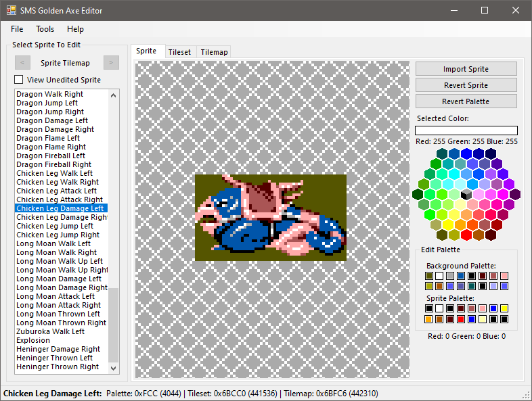Viewport: 532px width, 401px height.
Task: Click the white Selected Color preview box
Action: tap(466, 131)
